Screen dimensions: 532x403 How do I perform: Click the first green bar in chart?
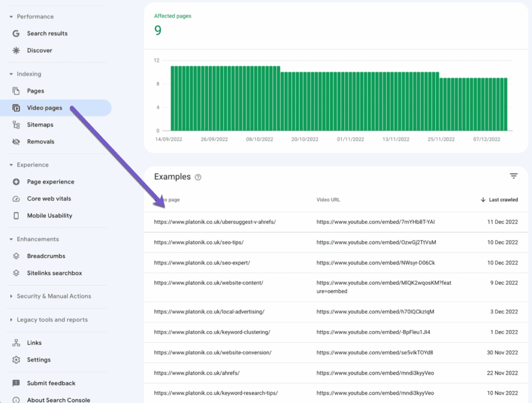pos(172,98)
